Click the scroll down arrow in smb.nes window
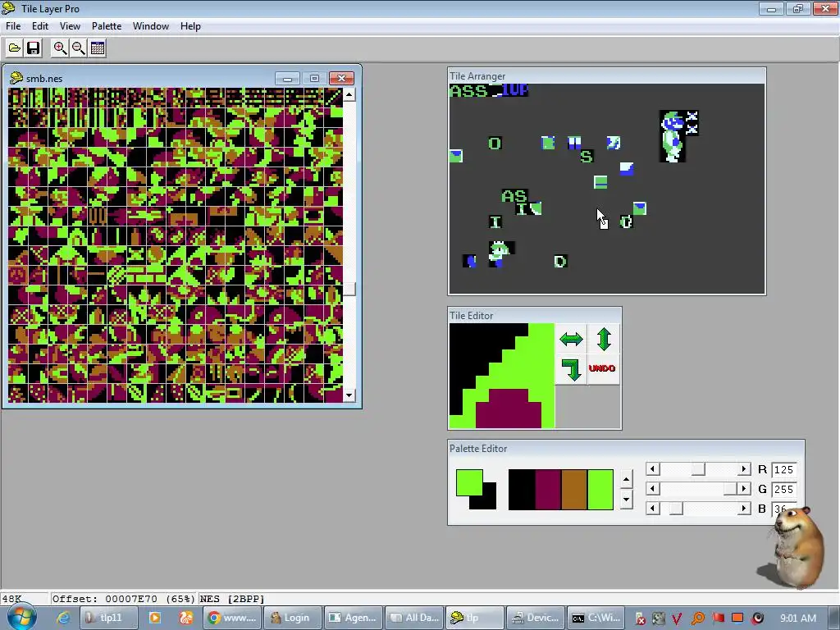The image size is (840, 630). [x=349, y=396]
